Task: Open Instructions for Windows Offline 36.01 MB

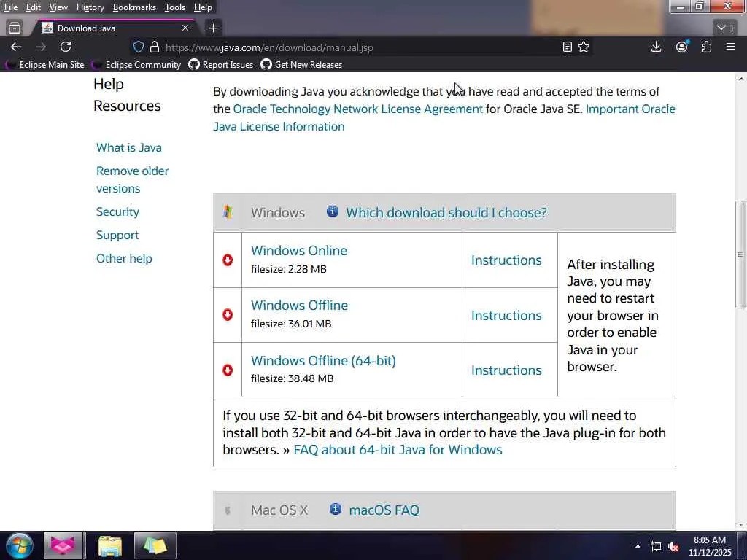Action: [506, 315]
